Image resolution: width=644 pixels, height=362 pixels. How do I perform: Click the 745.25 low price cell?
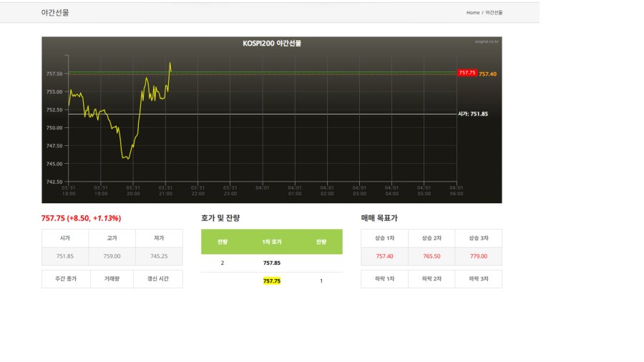tap(159, 256)
